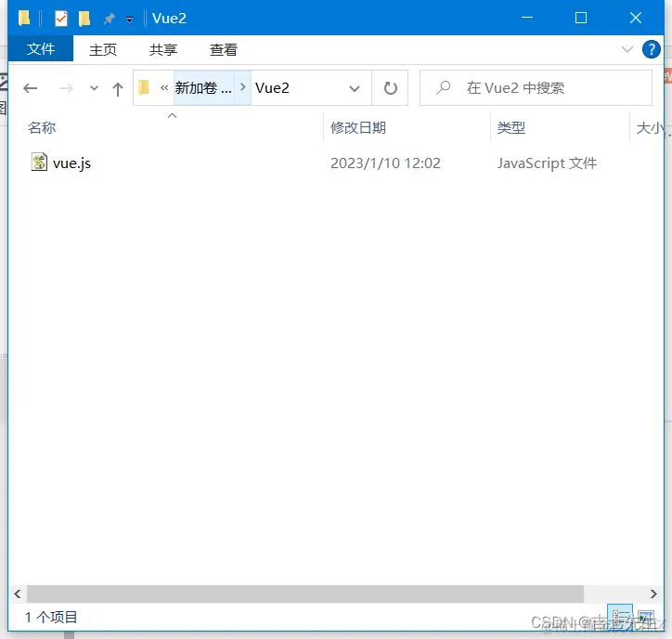The height and width of the screenshot is (639, 672).
Task: Click the search magnifier icon
Action: tap(443, 88)
